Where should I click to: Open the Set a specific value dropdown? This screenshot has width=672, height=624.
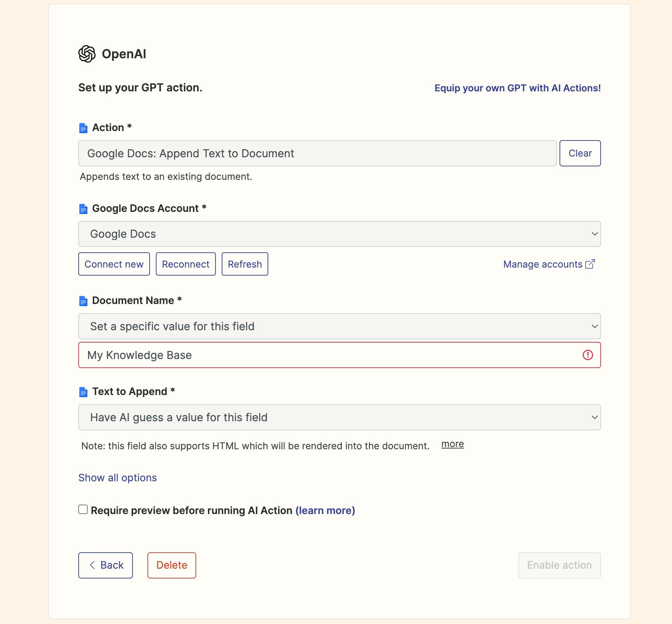339,326
